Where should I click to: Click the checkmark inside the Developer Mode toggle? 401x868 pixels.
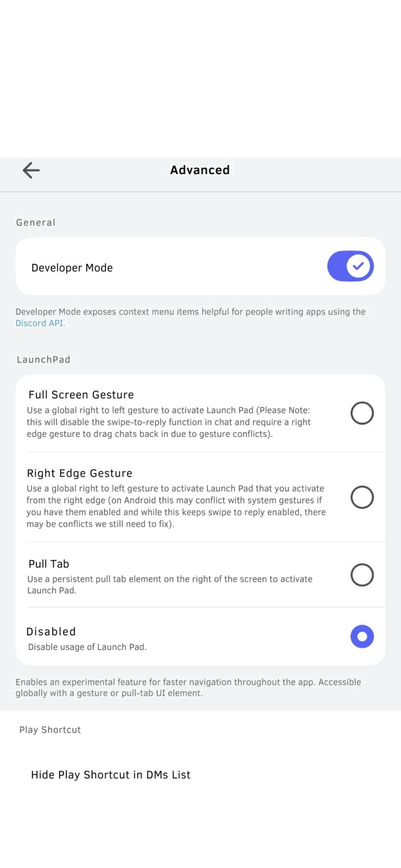357,266
